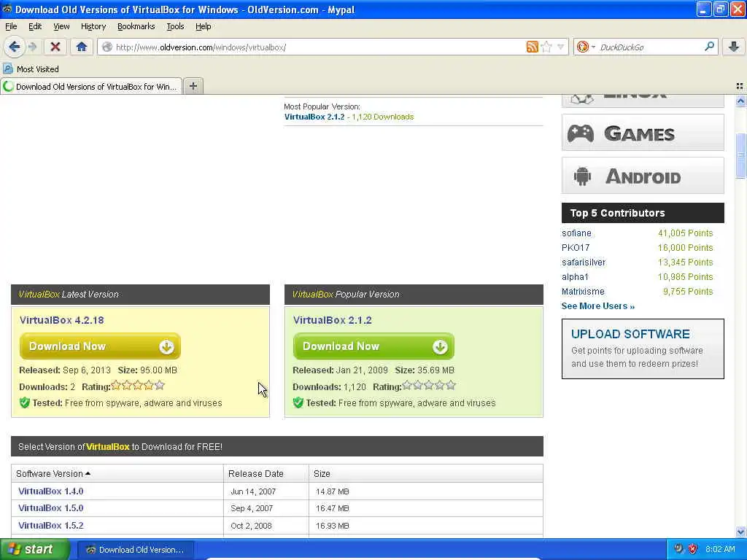The height and width of the screenshot is (560, 747).
Task: Go back with the Back arrow button
Action: click(15, 47)
